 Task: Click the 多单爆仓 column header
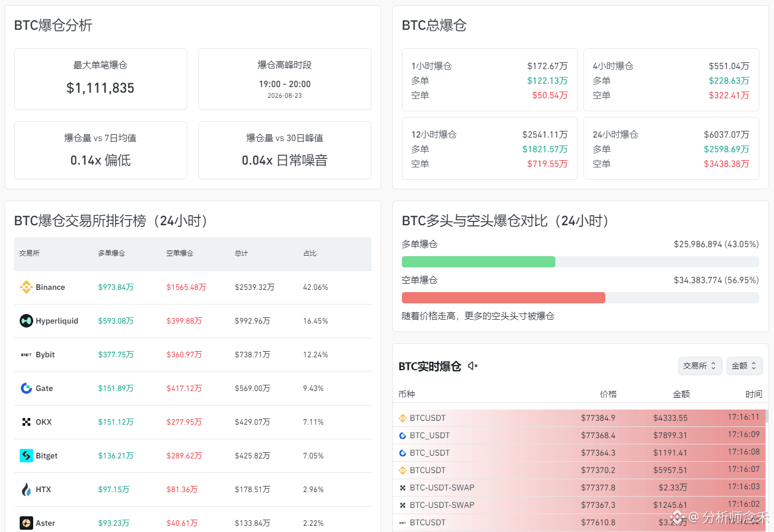(x=111, y=253)
